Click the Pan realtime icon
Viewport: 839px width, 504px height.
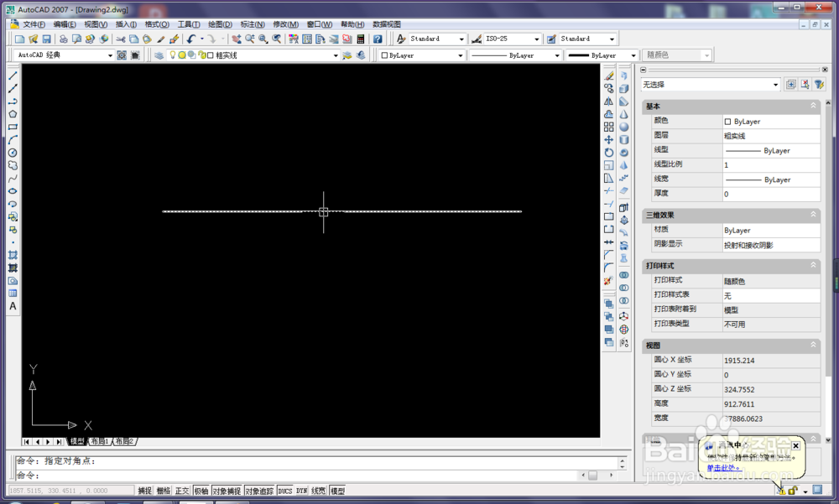[x=236, y=39]
